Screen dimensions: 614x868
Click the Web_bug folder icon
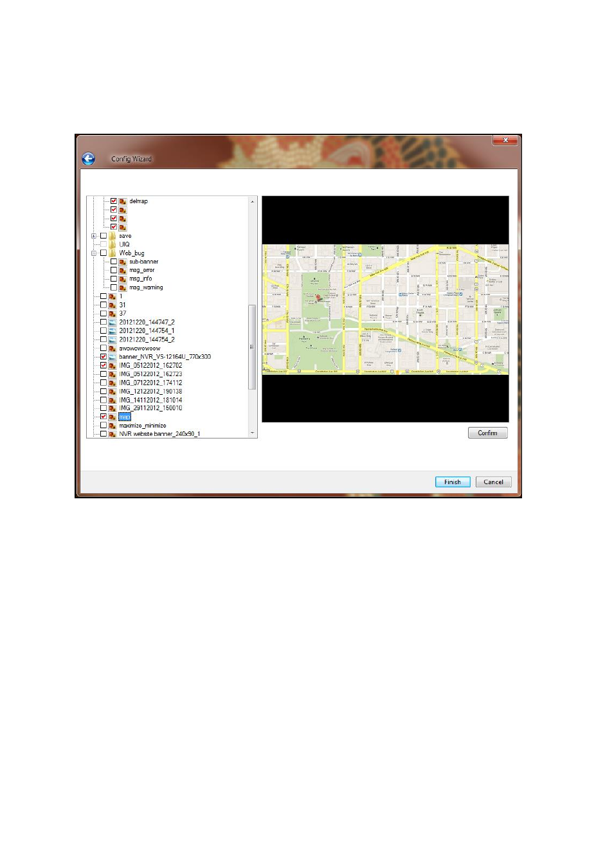113,253
